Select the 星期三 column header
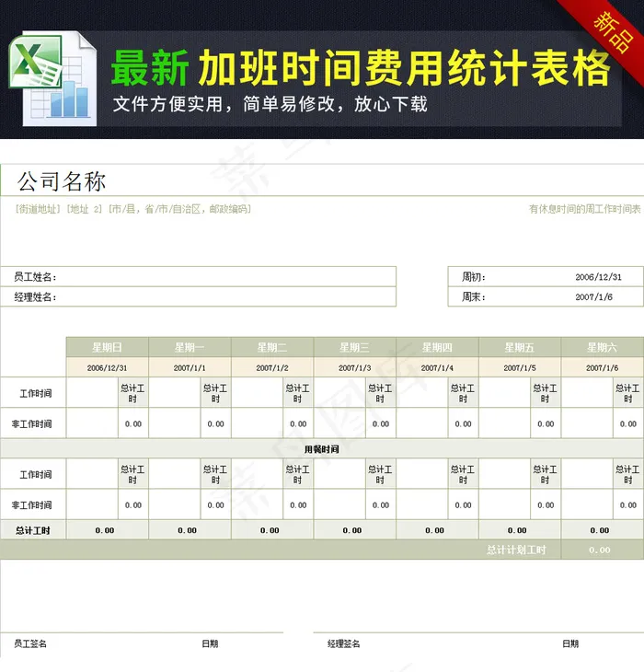Screen dimensions: 644x672 (354, 347)
